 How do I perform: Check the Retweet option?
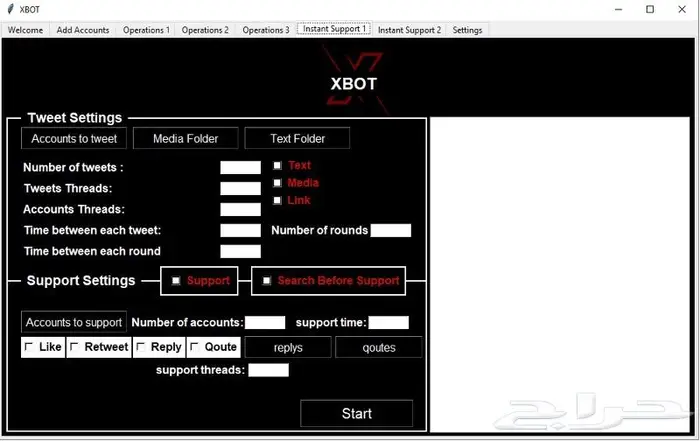[75, 347]
